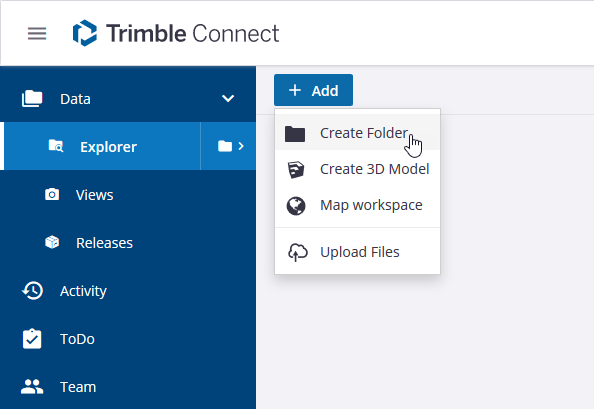Click the Releases package icon

coord(52,242)
